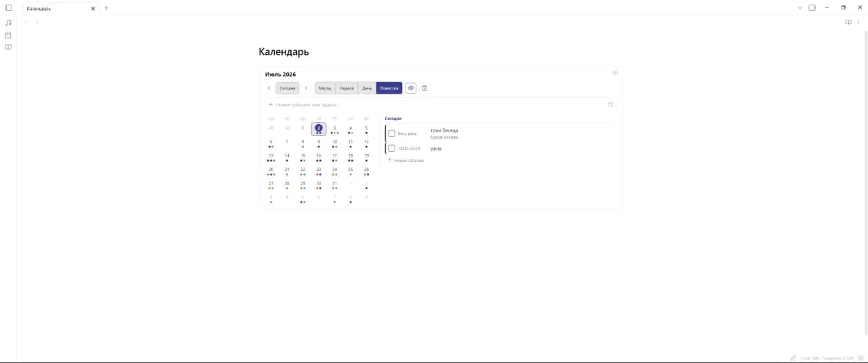This screenshot has width=868, height=363.
Task: Click the sync status icon in status bar
Action: [x=861, y=358]
